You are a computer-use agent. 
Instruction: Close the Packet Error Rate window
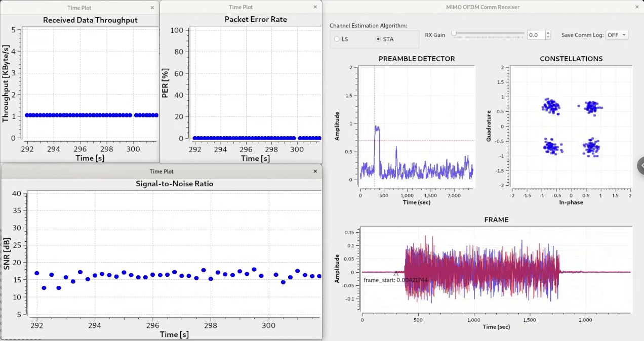coord(315,7)
